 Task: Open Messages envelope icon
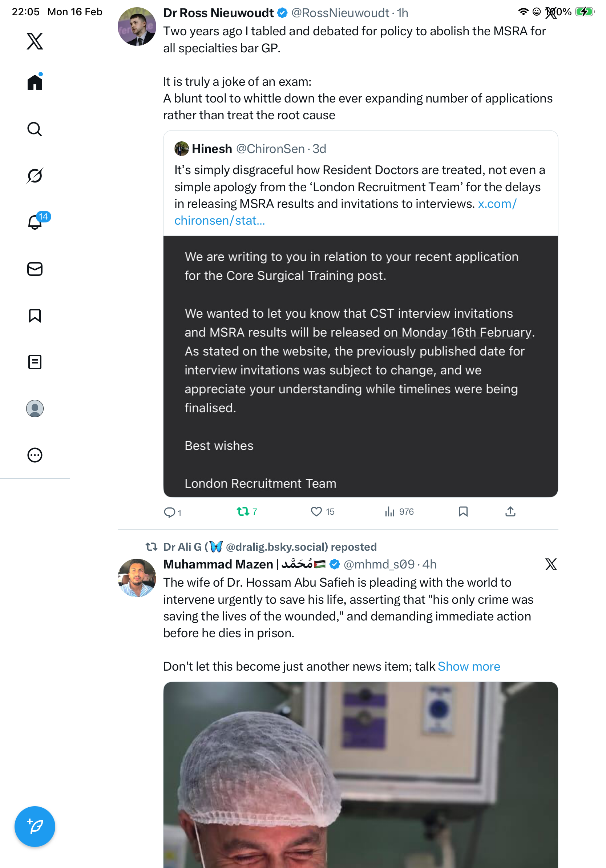click(35, 269)
